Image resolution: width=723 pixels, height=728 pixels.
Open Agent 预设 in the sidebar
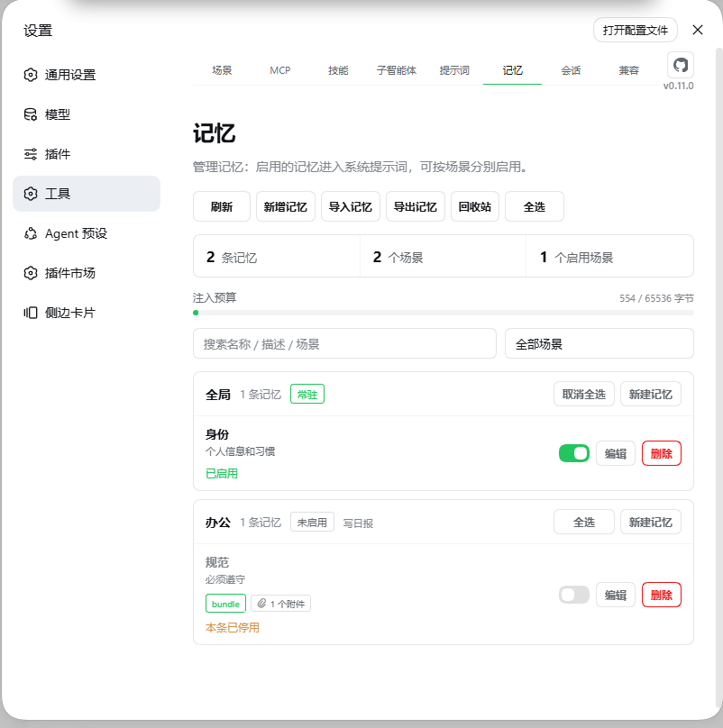click(87, 233)
